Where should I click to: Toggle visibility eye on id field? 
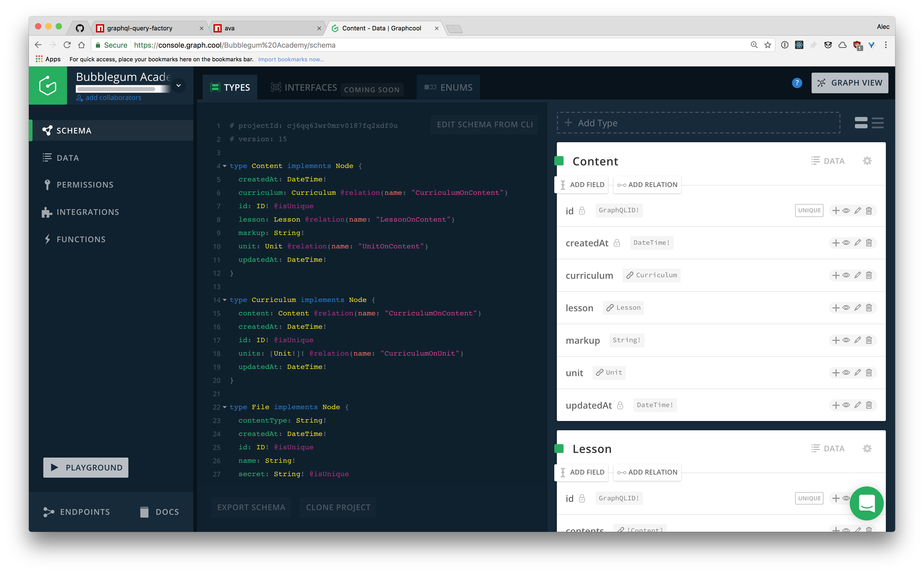[846, 210]
